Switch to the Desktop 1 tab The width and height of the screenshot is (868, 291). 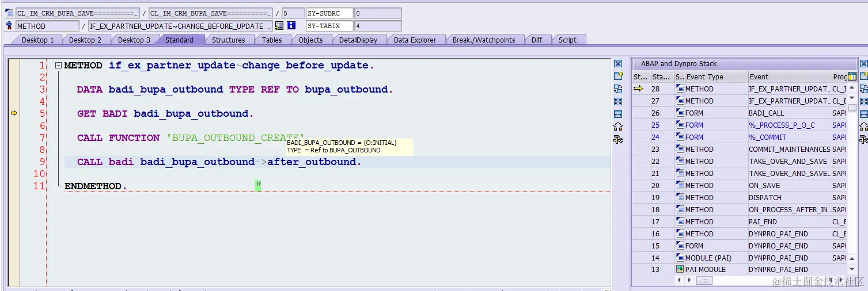point(37,40)
